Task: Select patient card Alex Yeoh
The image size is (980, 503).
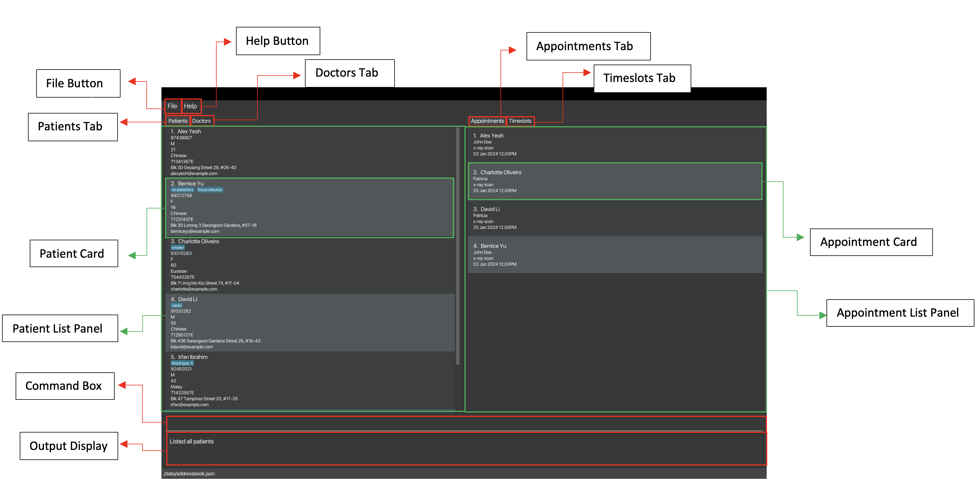Action: coord(310,152)
